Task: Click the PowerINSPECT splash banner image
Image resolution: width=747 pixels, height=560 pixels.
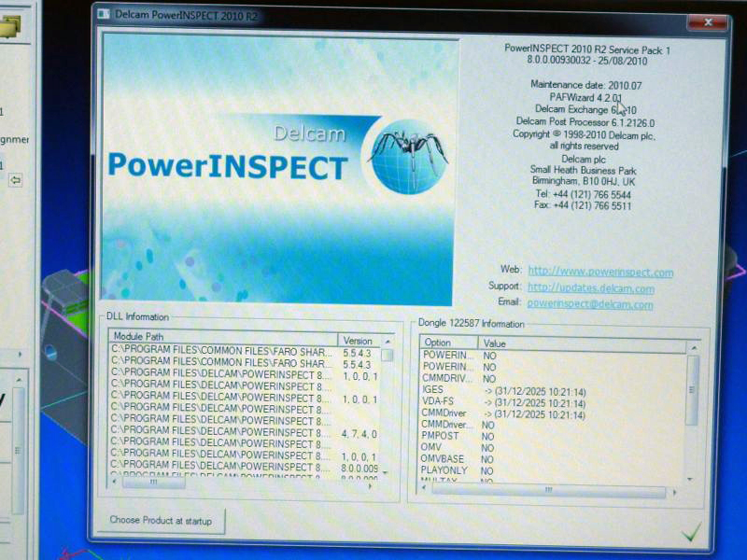Action: [x=278, y=169]
